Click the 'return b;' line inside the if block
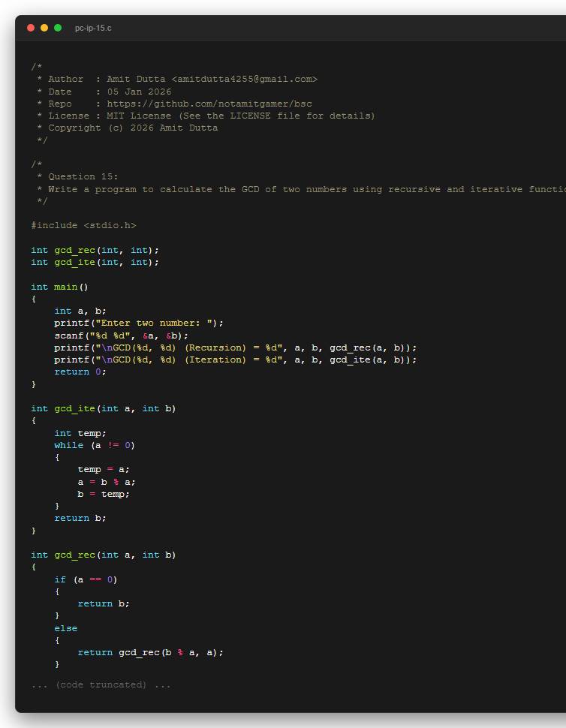 coord(104,603)
